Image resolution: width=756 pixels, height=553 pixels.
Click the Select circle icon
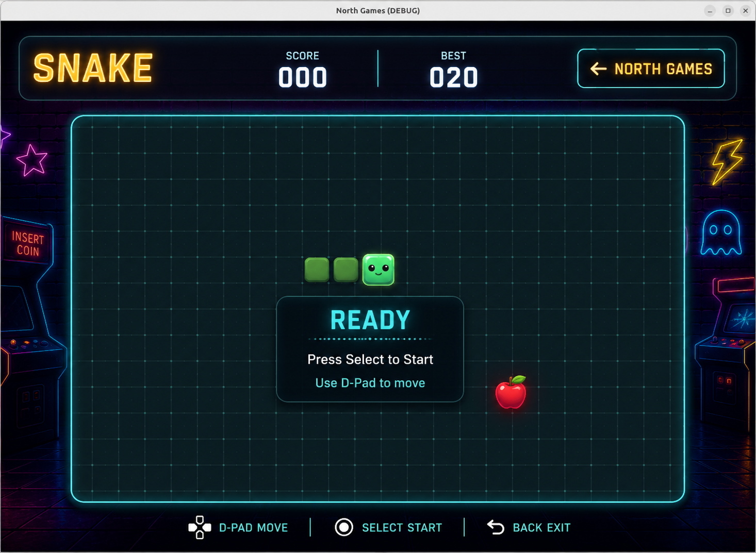(344, 527)
